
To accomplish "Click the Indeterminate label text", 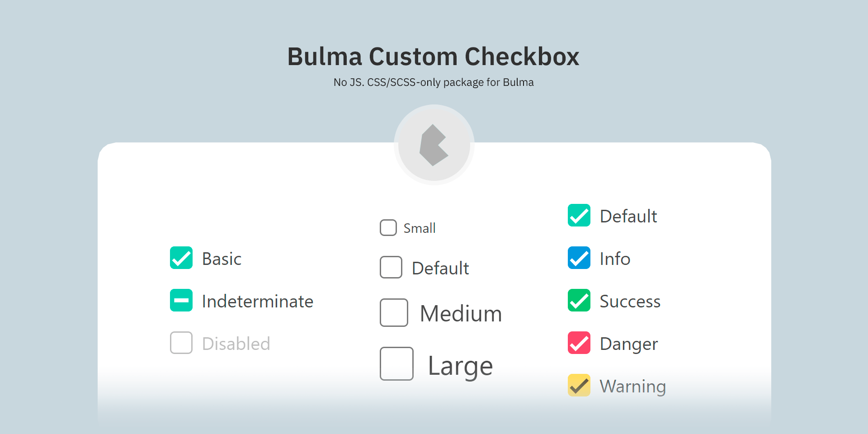I will [x=257, y=300].
